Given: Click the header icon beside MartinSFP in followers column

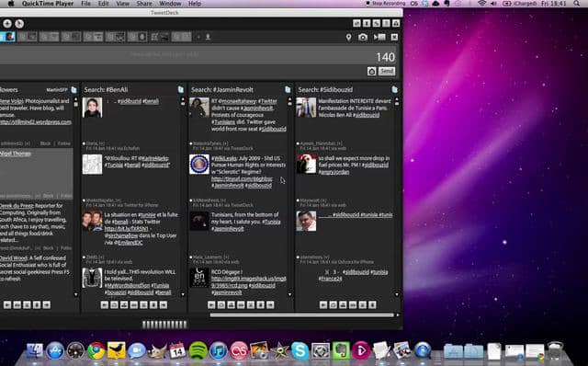Looking at the screenshot, I should (73, 90).
